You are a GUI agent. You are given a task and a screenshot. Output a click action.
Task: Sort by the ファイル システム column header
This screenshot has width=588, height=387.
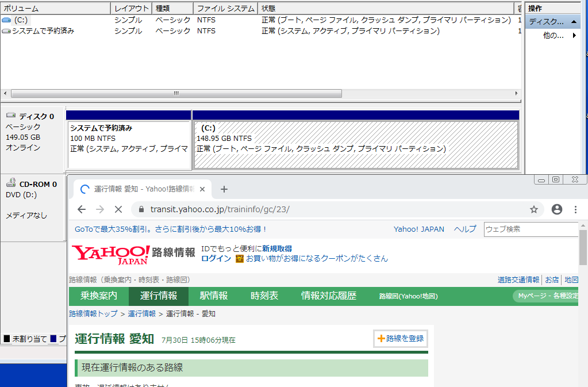click(x=226, y=8)
